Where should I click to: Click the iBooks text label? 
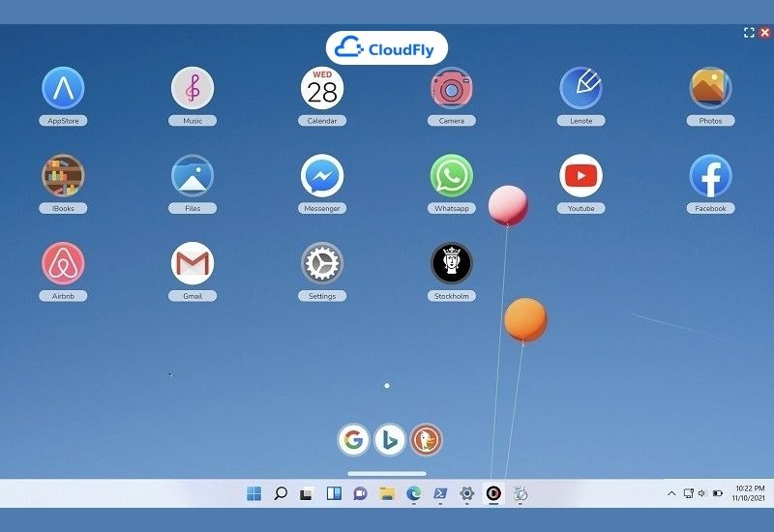63,208
